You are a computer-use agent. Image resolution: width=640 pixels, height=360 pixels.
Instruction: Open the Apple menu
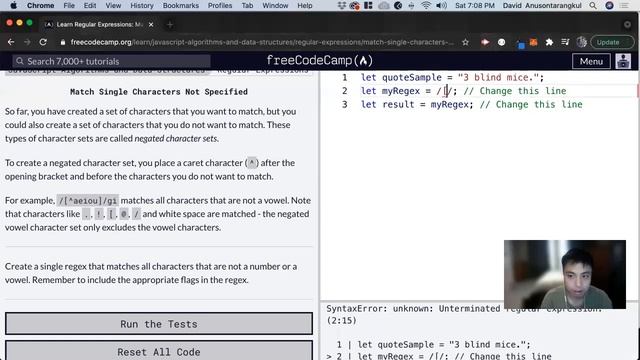pyautogui.click(x=13, y=5)
